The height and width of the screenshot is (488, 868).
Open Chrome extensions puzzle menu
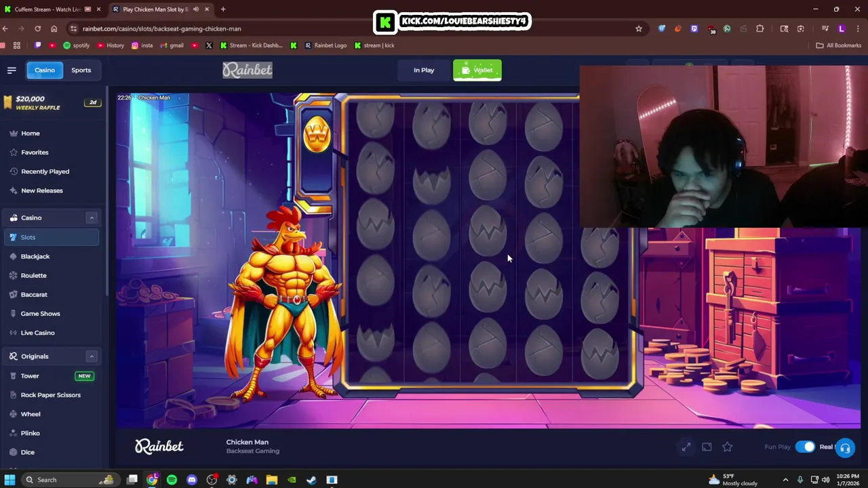759,28
